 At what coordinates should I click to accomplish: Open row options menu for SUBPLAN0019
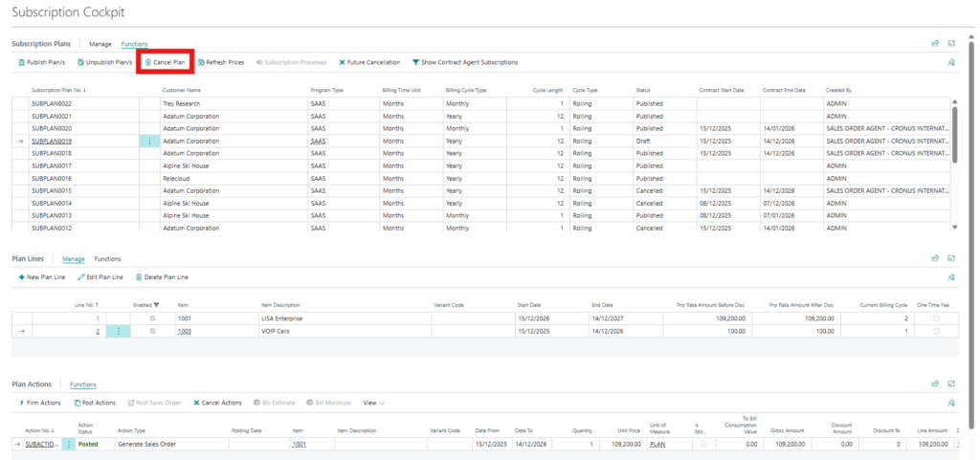pyautogui.click(x=148, y=141)
